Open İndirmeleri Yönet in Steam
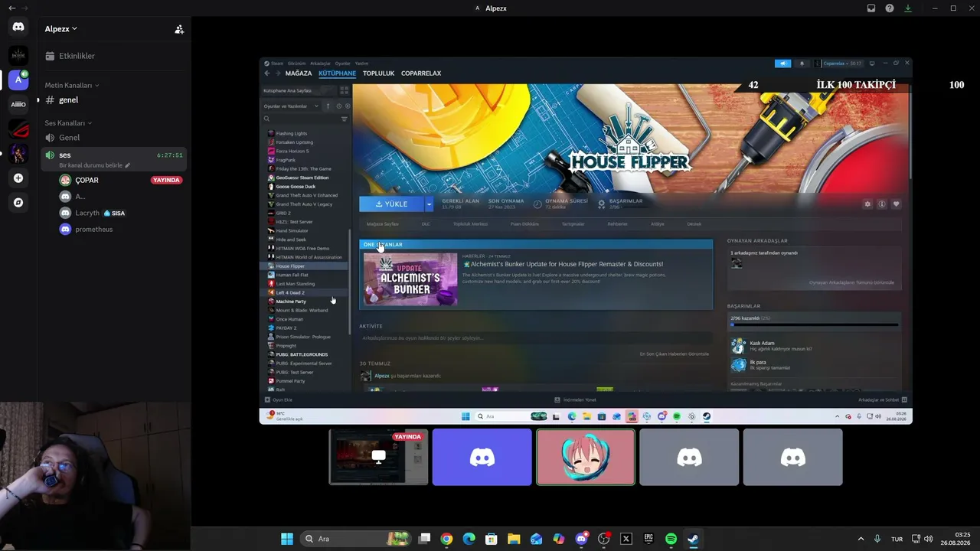980x551 pixels. 576,399
